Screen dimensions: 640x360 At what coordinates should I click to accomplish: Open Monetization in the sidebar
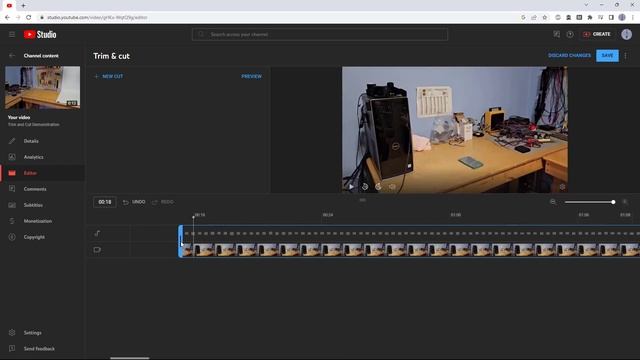pos(38,221)
